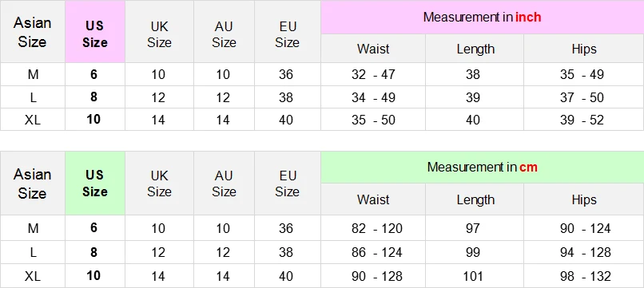Click the Length column header in inch table

point(475,49)
